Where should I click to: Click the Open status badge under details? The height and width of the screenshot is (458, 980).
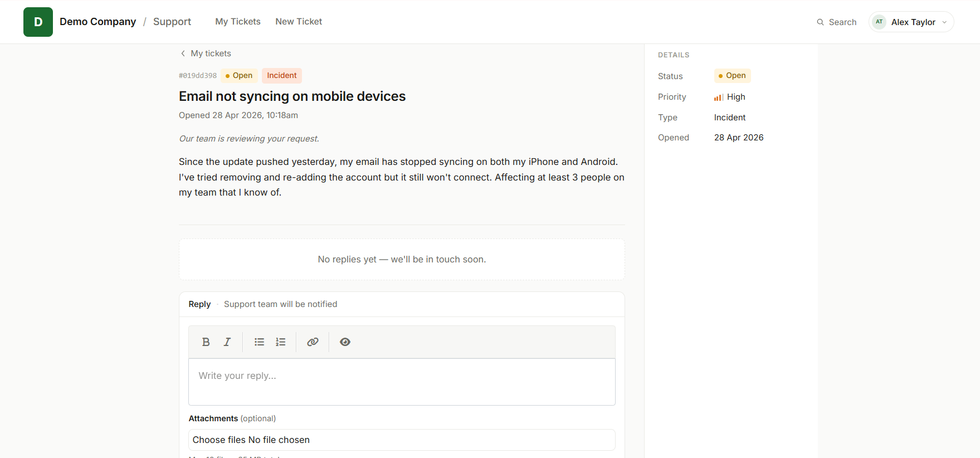(732, 76)
